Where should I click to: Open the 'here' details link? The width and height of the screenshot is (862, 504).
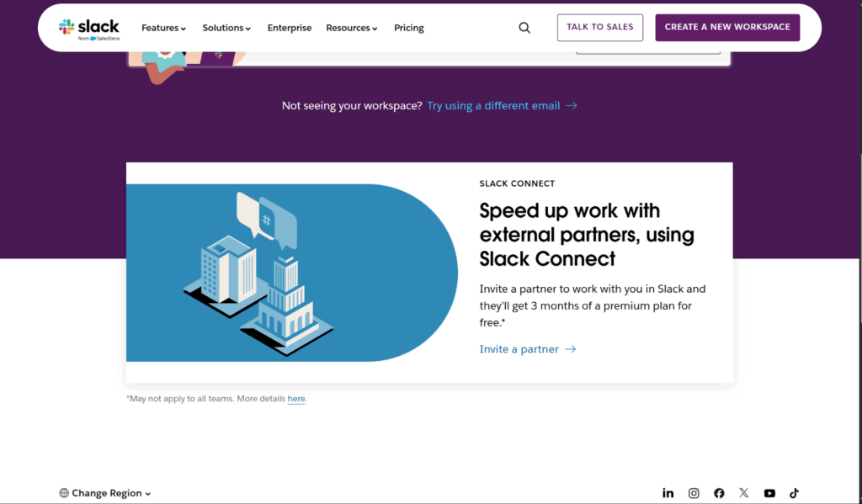(296, 399)
